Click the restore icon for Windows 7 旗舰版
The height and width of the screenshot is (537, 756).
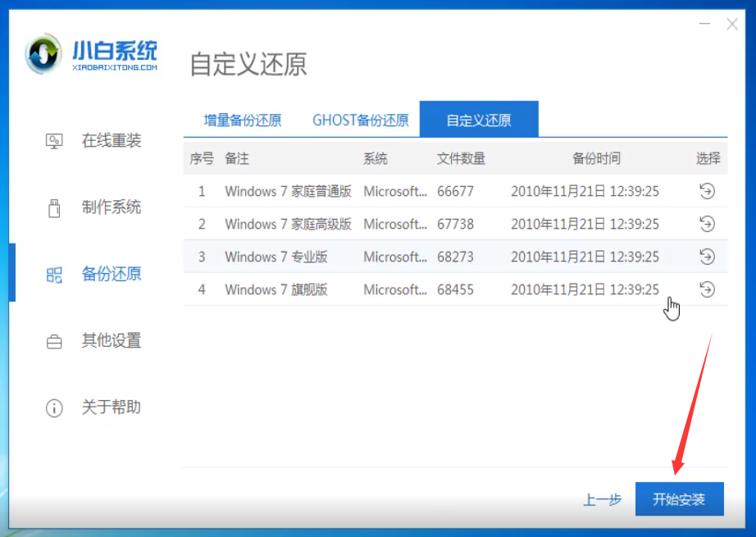tap(707, 289)
